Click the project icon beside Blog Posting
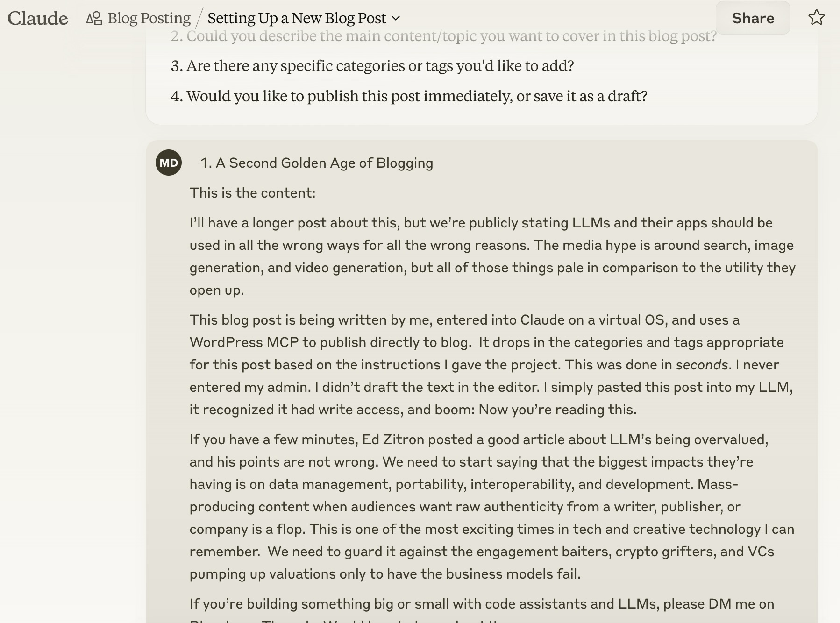This screenshot has height=623, width=840. pos(94,18)
